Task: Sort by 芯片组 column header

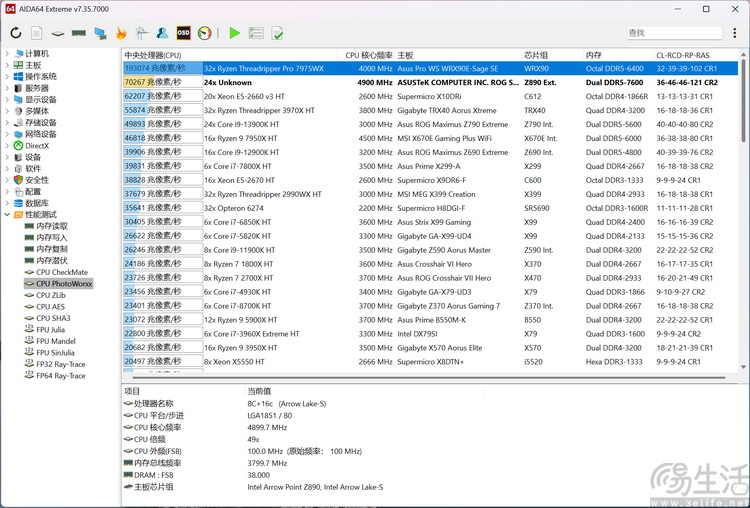Action: (x=552, y=55)
